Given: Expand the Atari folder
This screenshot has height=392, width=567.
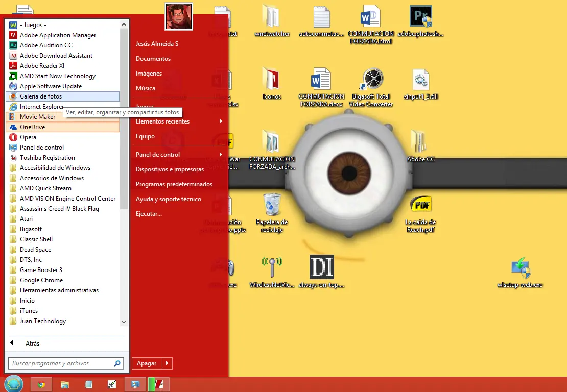Looking at the screenshot, I should [x=62, y=219].
